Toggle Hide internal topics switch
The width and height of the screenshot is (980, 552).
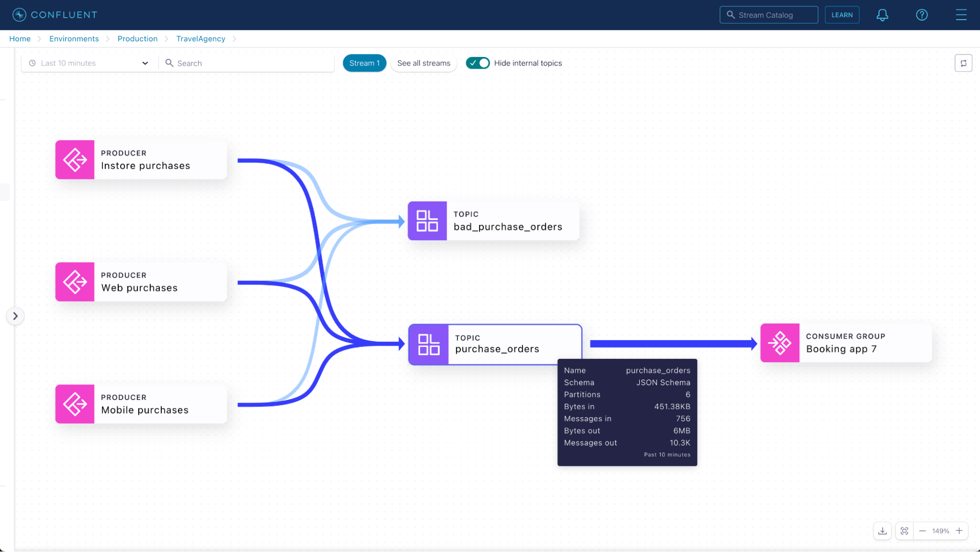[477, 63]
